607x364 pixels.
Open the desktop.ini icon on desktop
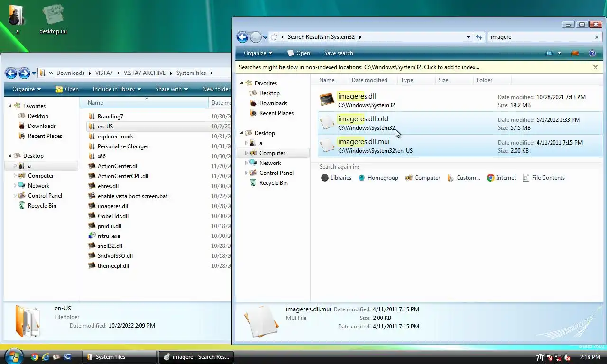pyautogui.click(x=53, y=20)
